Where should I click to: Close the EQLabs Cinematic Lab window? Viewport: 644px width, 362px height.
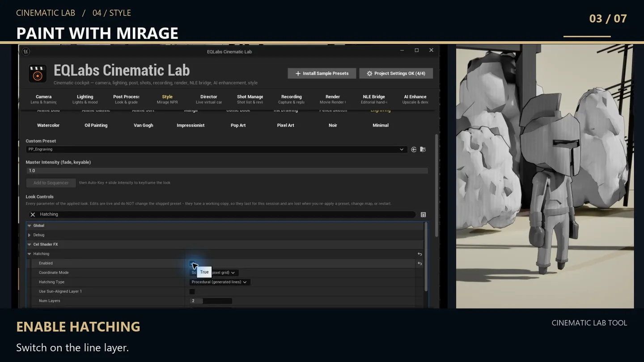pyautogui.click(x=431, y=51)
